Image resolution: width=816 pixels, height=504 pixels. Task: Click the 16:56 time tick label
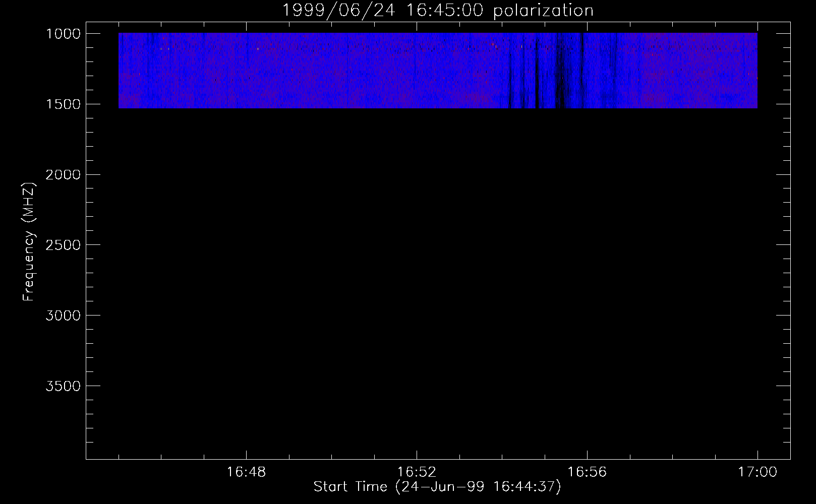pyautogui.click(x=587, y=472)
